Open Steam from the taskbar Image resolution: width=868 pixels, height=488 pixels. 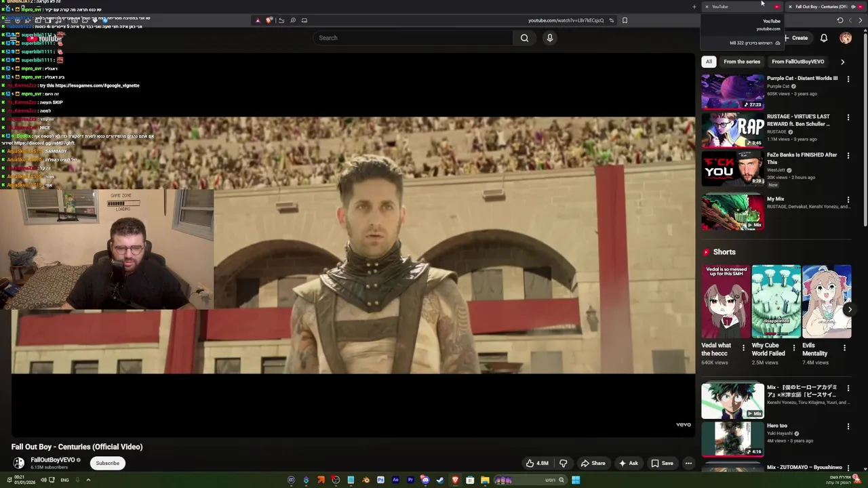pos(440,480)
